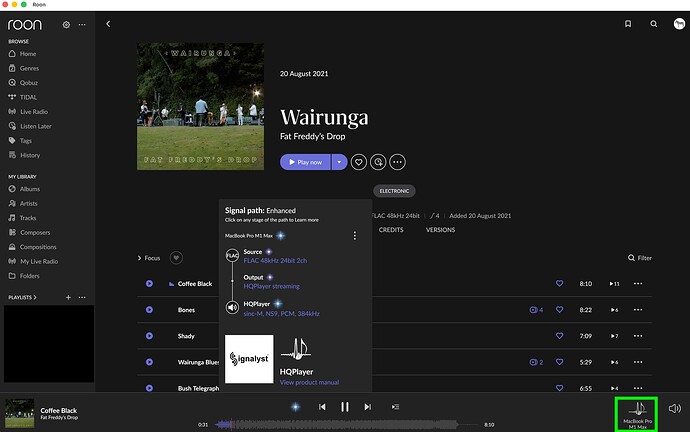
Task: Open search magnifier in top bar
Action: (654, 24)
